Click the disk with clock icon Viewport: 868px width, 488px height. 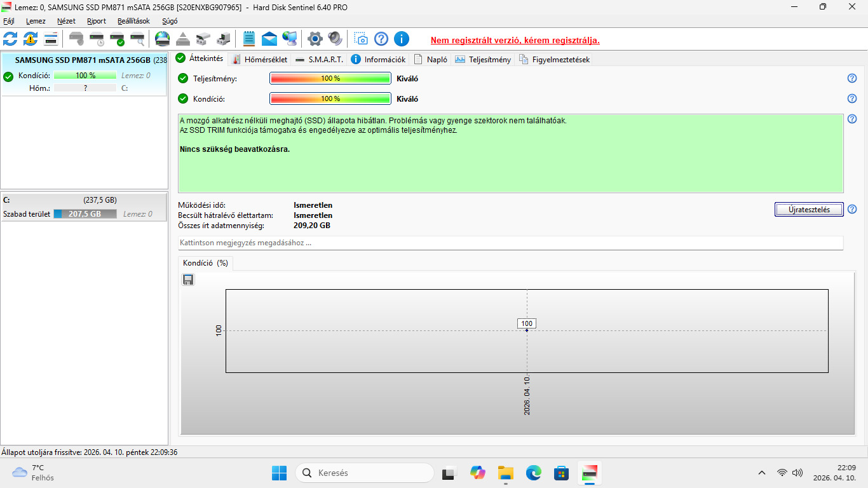point(97,39)
